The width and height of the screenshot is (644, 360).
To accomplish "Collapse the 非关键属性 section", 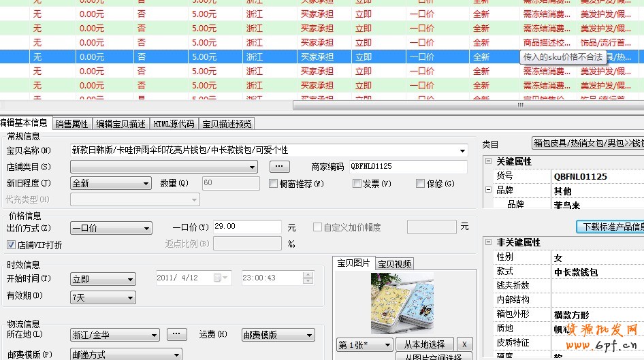I will pyautogui.click(x=488, y=242).
